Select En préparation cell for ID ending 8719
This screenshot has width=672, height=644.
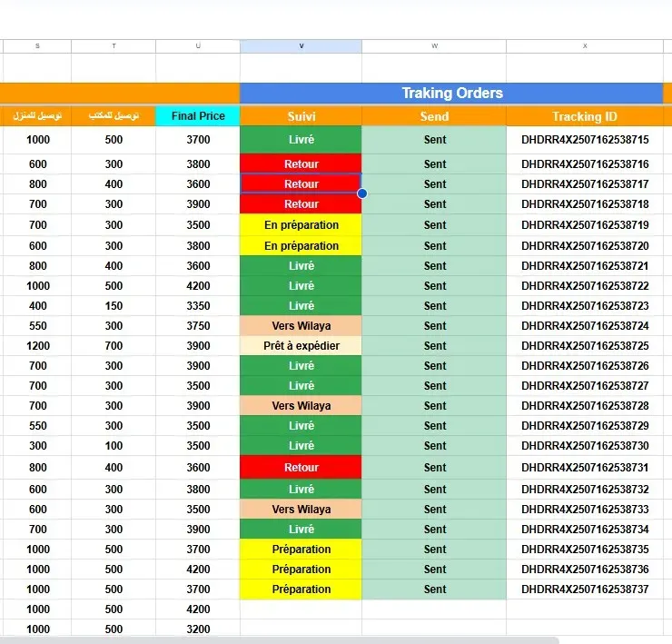(301, 225)
